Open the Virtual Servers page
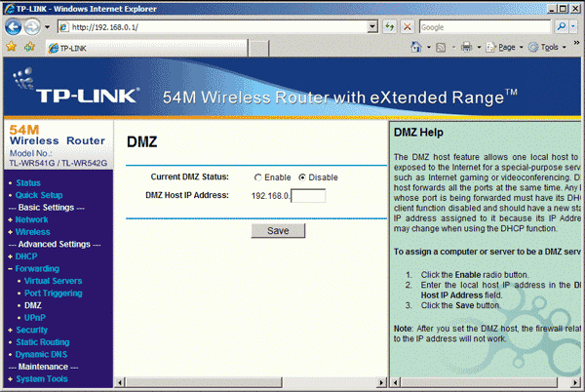 (x=53, y=281)
